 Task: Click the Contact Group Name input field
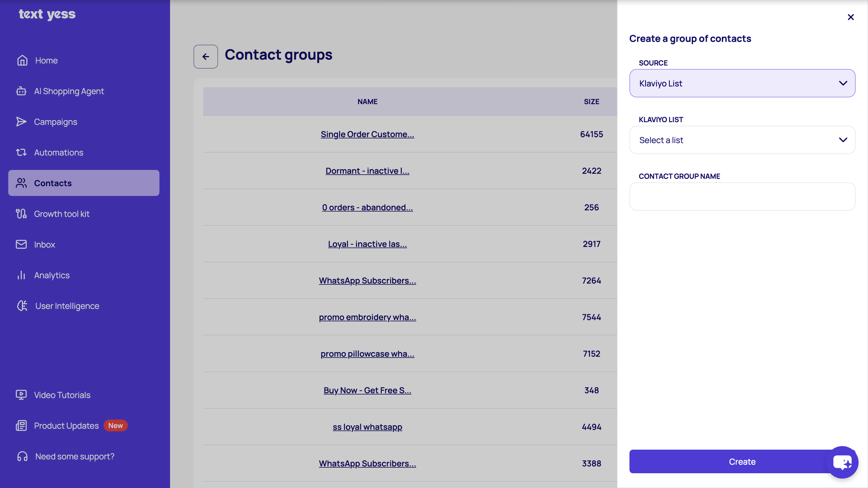pos(742,196)
